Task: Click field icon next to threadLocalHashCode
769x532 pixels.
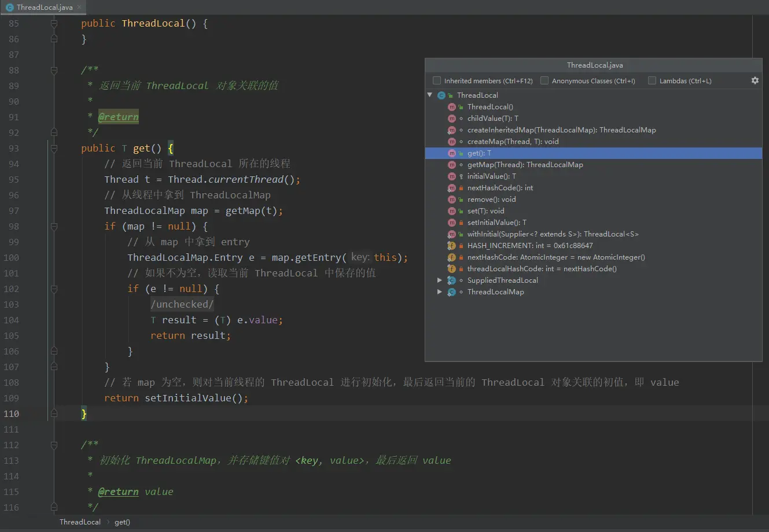Action: point(452,269)
